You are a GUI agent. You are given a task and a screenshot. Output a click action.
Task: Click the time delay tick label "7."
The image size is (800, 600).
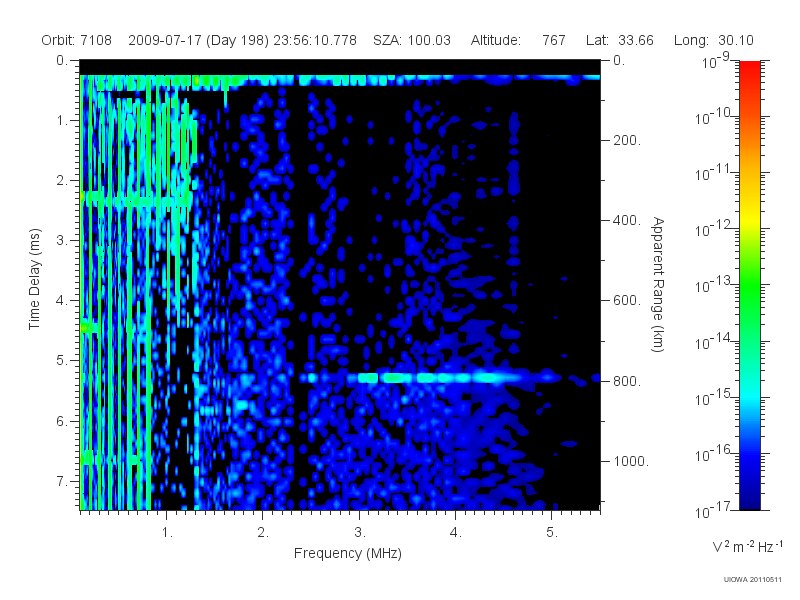tap(62, 481)
